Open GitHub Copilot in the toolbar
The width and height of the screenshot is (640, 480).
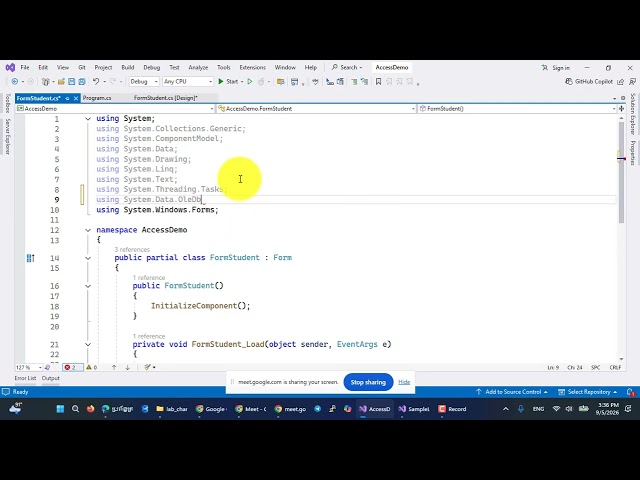[x=589, y=82]
